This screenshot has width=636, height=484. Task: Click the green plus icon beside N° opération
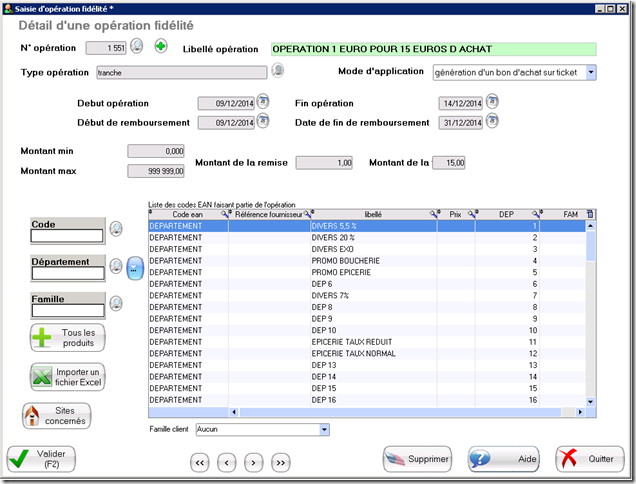(160, 46)
